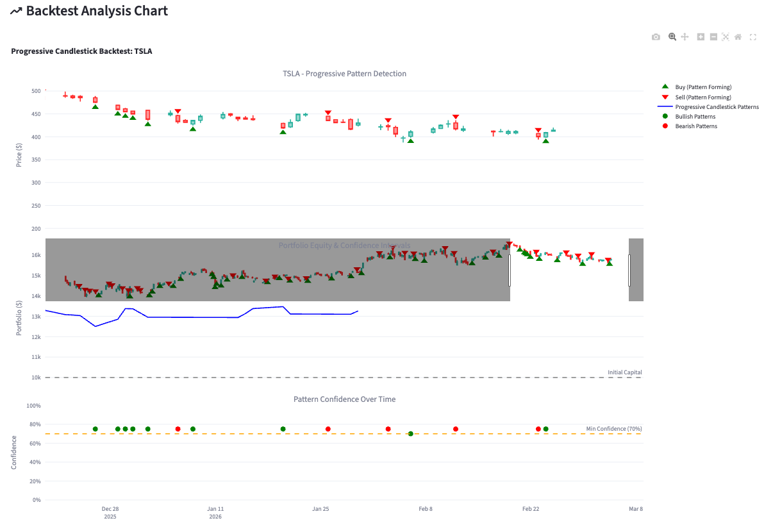Click the left range slider handle
The width and height of the screenshot is (773, 532).
tap(510, 269)
